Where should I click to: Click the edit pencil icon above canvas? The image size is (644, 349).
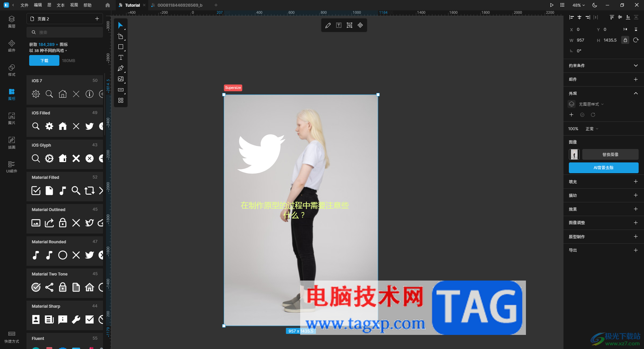point(328,25)
